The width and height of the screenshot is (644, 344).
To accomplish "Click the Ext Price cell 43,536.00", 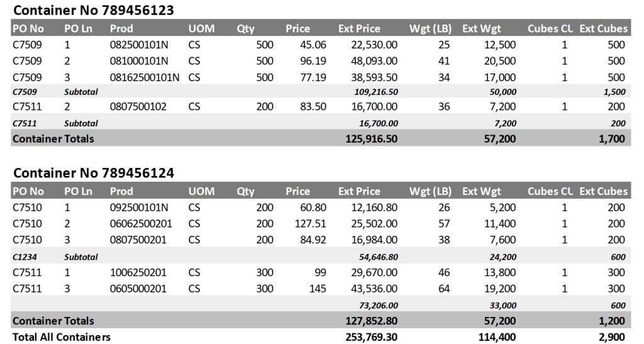I will [x=374, y=289].
